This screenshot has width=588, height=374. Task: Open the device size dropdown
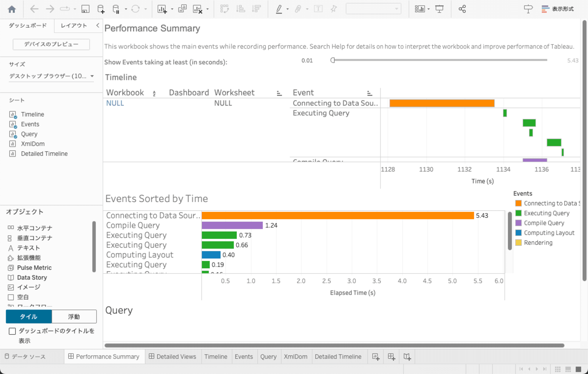[x=51, y=76]
